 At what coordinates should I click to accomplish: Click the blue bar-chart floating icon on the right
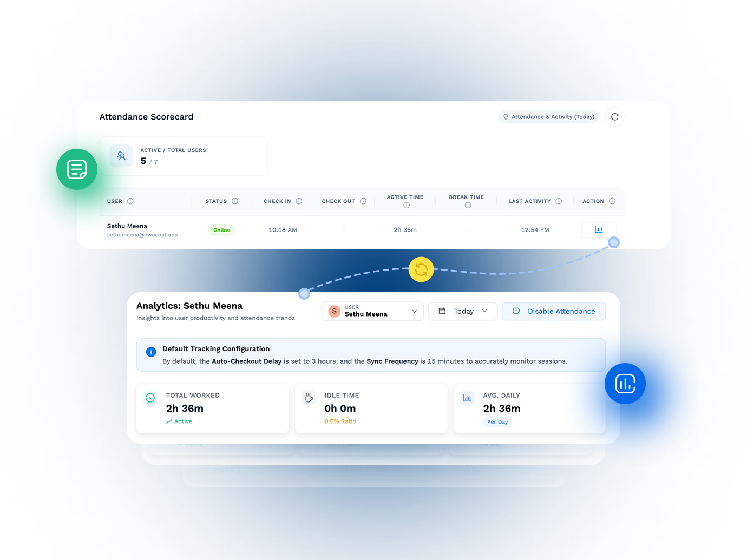tap(625, 383)
